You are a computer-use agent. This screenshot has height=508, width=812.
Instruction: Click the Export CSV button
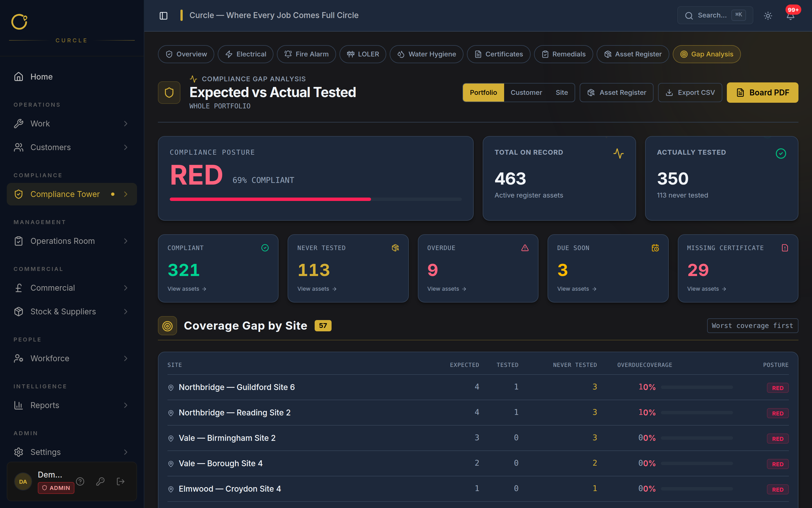[690, 92]
